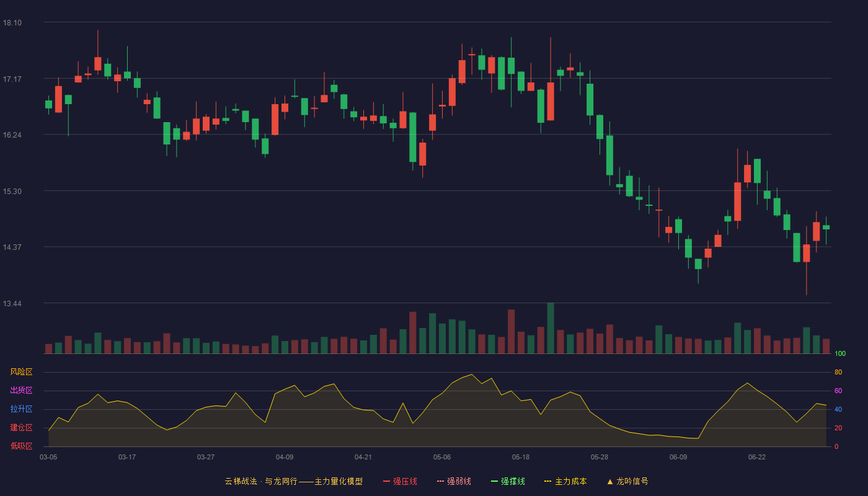Select the 低吸区 zone label
This screenshot has width=868, height=496.
(21, 446)
